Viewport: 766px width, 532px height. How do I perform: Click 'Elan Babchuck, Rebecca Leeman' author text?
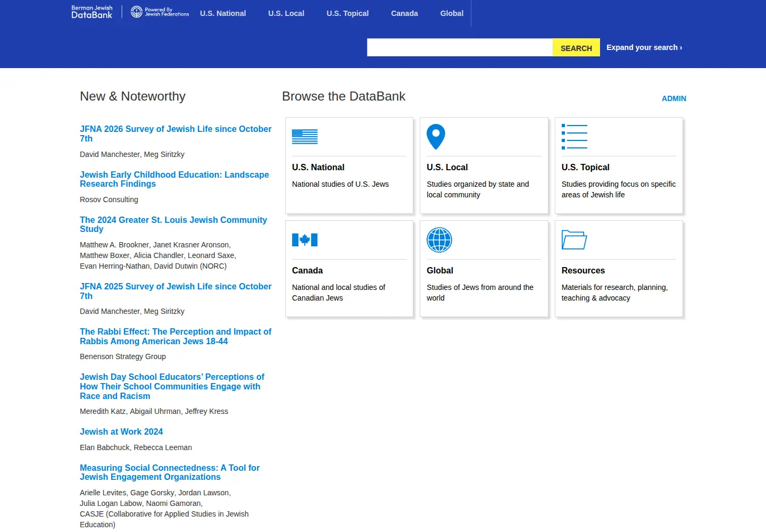(x=136, y=447)
